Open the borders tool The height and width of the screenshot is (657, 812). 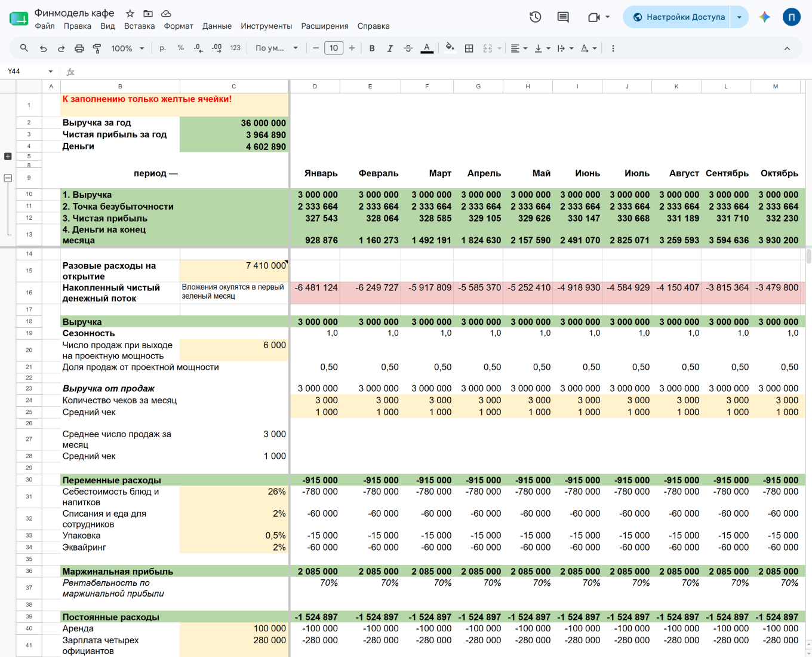coord(469,48)
